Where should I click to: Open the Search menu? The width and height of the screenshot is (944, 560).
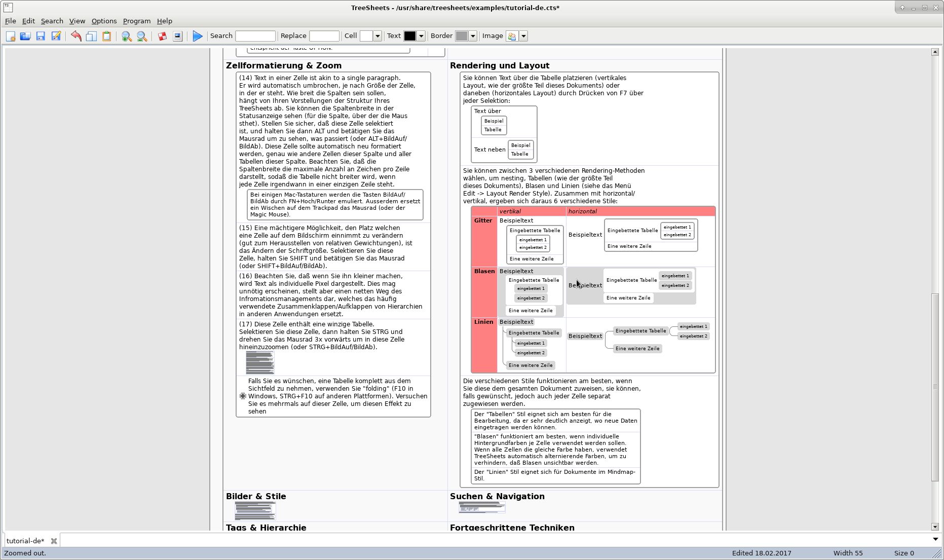tap(52, 21)
